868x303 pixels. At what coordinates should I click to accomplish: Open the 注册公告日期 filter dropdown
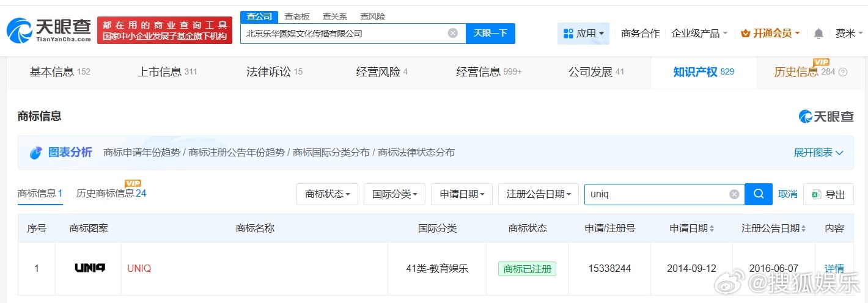click(x=539, y=194)
